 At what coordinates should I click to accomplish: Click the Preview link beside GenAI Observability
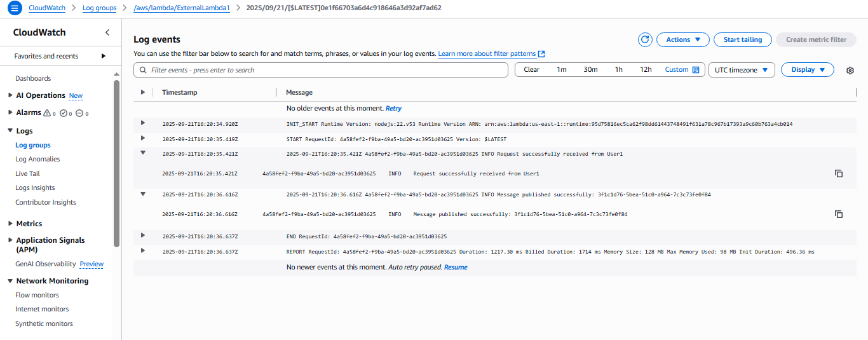click(92, 264)
